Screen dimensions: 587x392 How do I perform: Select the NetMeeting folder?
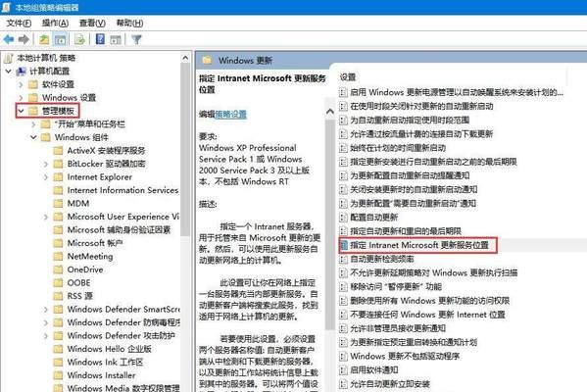click(x=90, y=257)
